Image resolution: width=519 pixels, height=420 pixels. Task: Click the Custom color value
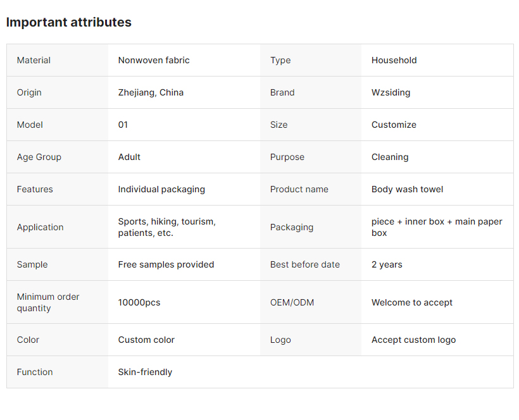click(x=146, y=340)
